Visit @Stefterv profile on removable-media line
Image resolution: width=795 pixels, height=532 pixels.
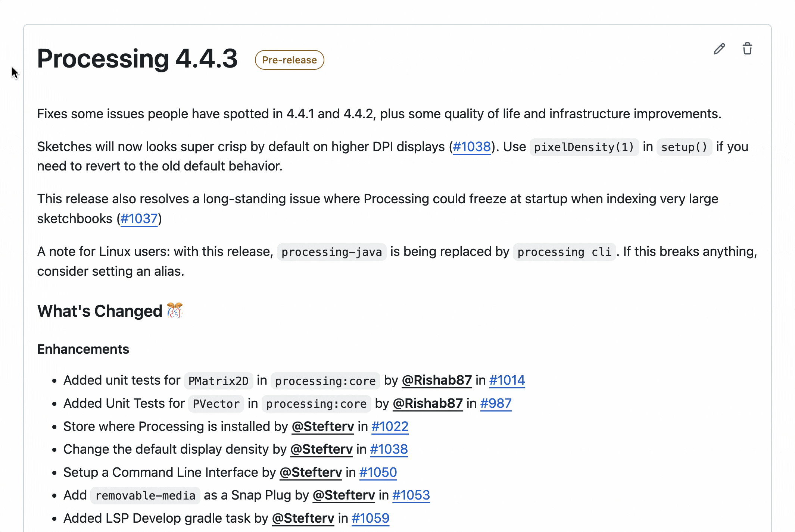click(344, 495)
